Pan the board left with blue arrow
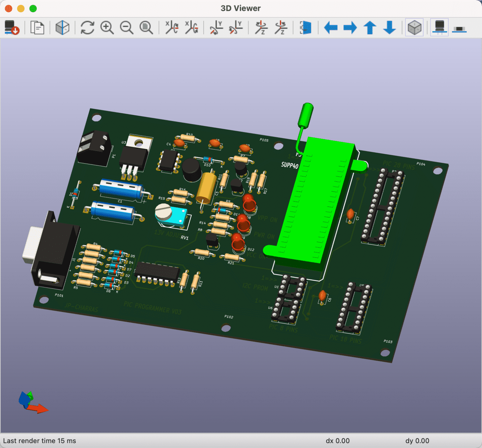This screenshot has height=448, width=482. (x=331, y=28)
